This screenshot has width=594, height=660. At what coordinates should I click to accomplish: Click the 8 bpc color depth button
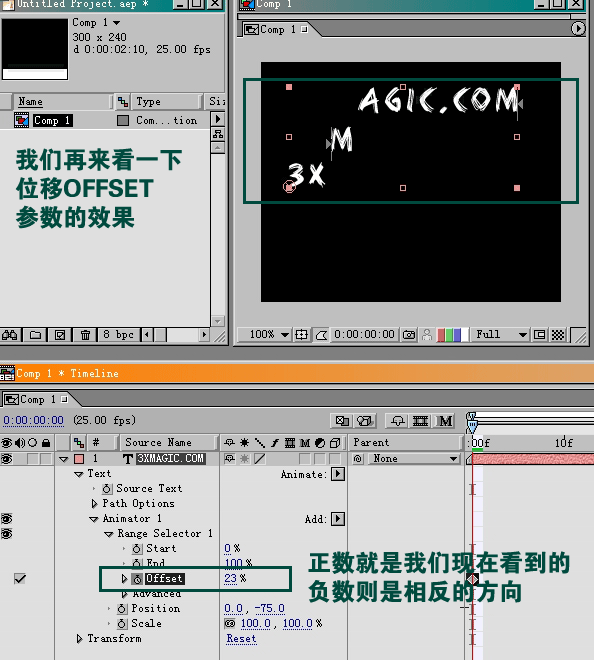point(118,335)
